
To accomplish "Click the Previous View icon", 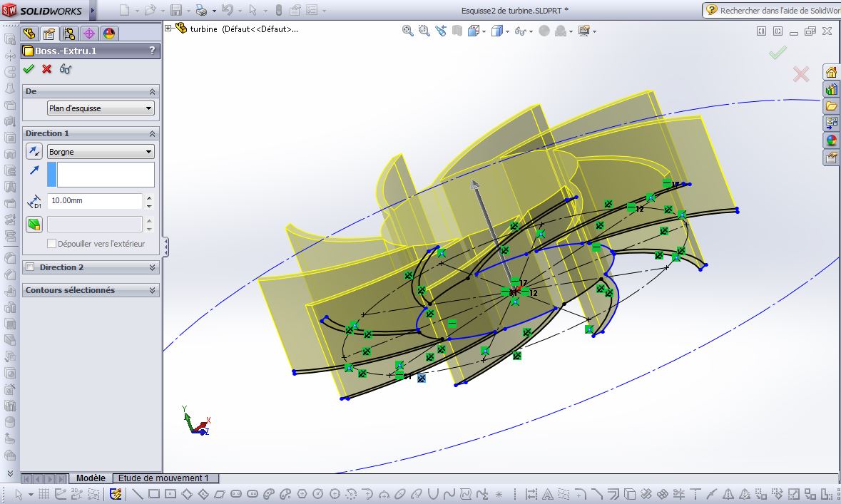I will click(x=440, y=31).
